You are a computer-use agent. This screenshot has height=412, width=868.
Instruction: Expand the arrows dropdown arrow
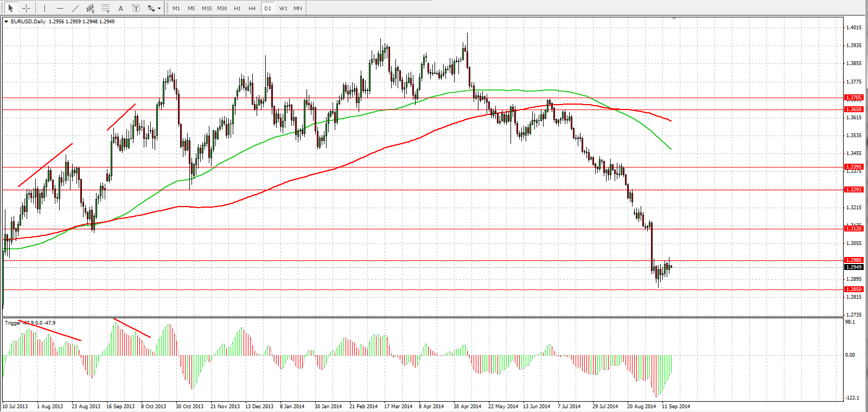(159, 9)
